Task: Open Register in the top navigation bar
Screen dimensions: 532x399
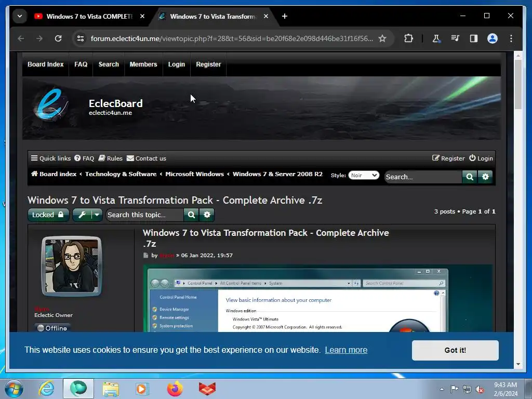Action: coord(208,64)
